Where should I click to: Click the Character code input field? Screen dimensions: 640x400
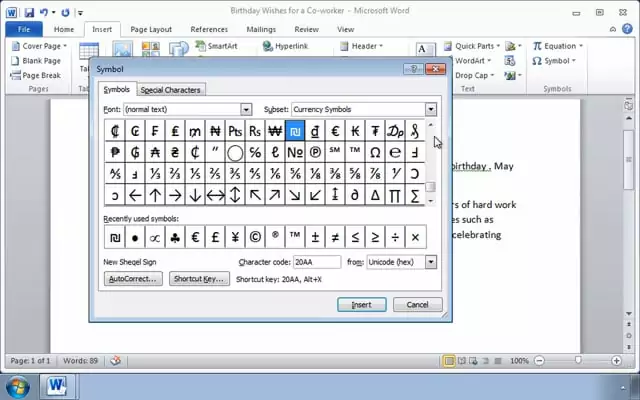(x=317, y=262)
